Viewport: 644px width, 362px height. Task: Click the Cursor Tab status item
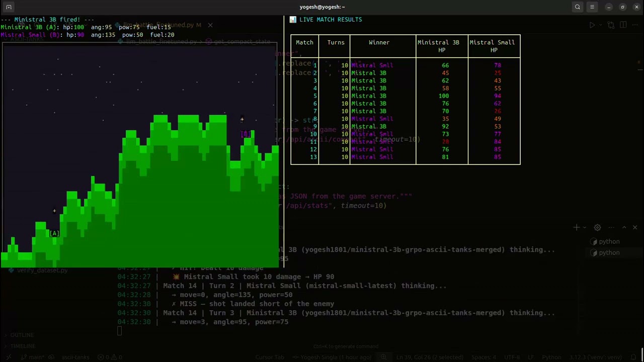point(270,357)
